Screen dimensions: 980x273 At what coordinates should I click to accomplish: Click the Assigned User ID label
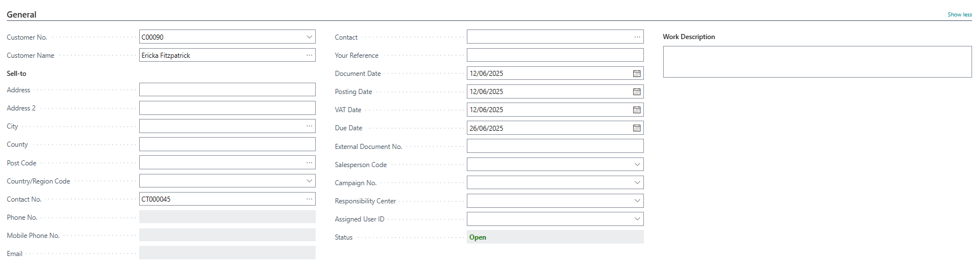[x=359, y=219]
